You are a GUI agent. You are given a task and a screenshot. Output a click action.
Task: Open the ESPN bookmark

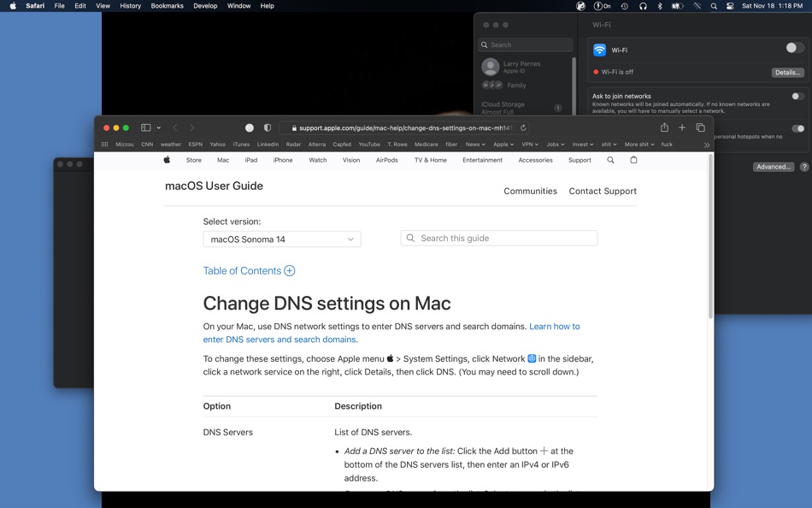[x=195, y=145]
